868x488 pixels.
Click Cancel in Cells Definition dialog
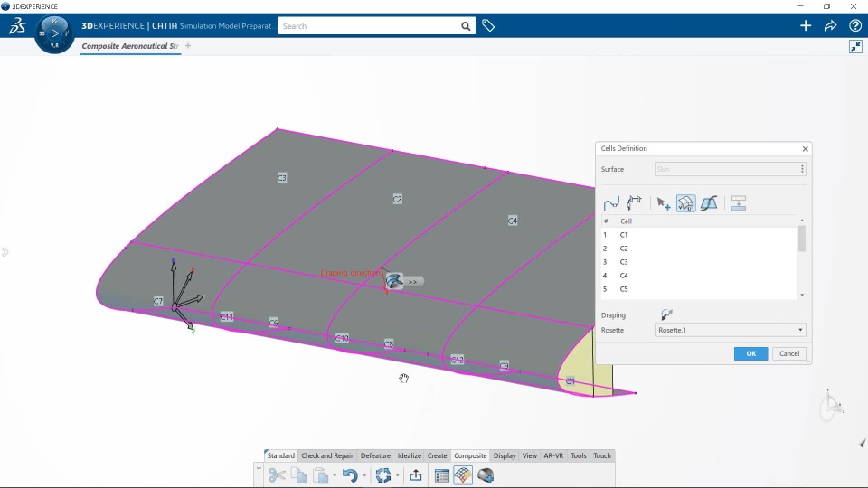(x=788, y=353)
